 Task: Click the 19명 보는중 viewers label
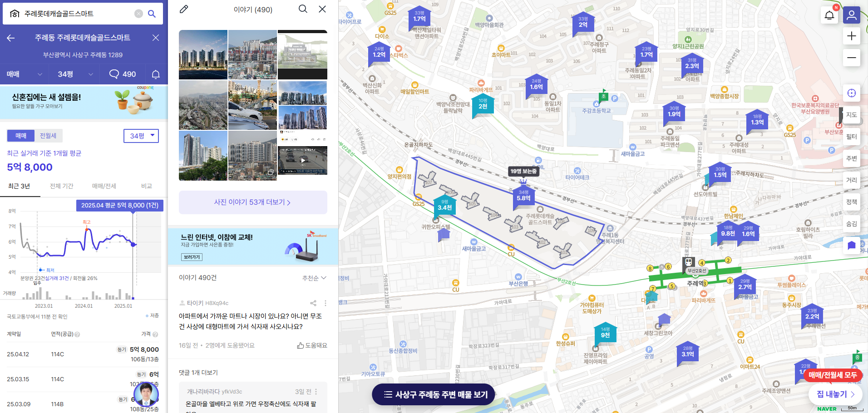(x=523, y=172)
